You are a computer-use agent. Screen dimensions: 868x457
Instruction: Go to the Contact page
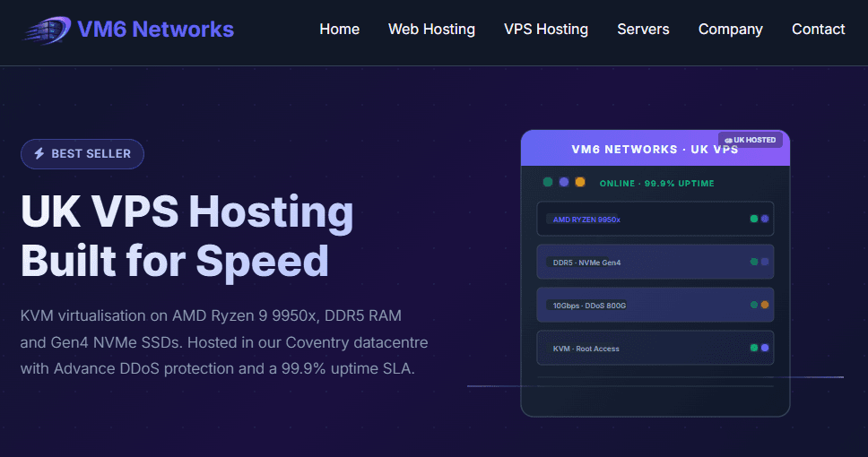[818, 30]
